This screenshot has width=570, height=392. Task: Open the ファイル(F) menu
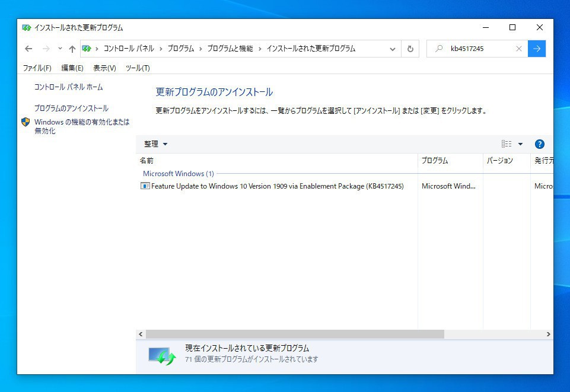(37, 68)
